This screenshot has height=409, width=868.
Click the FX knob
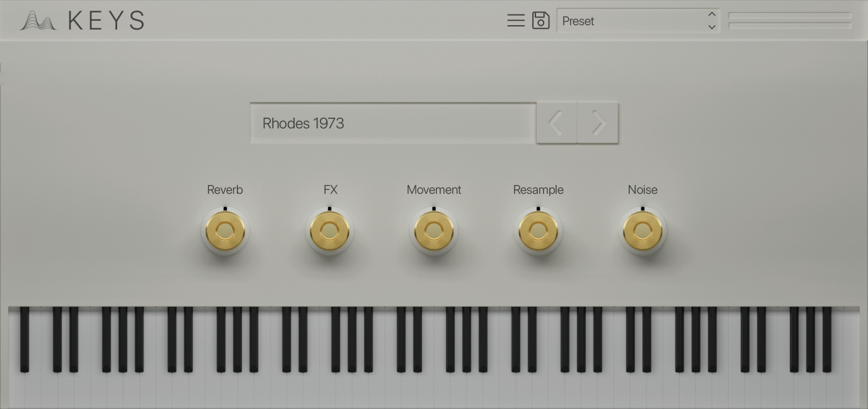click(x=329, y=232)
